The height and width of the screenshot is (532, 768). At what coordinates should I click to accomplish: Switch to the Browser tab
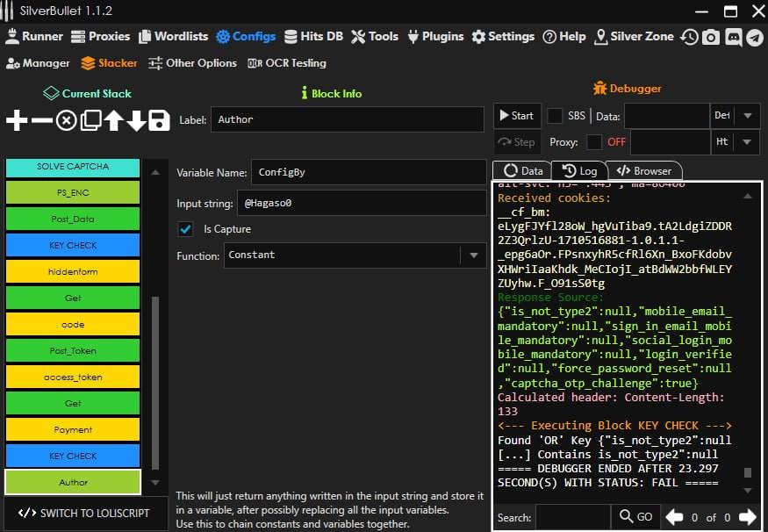[x=643, y=171]
